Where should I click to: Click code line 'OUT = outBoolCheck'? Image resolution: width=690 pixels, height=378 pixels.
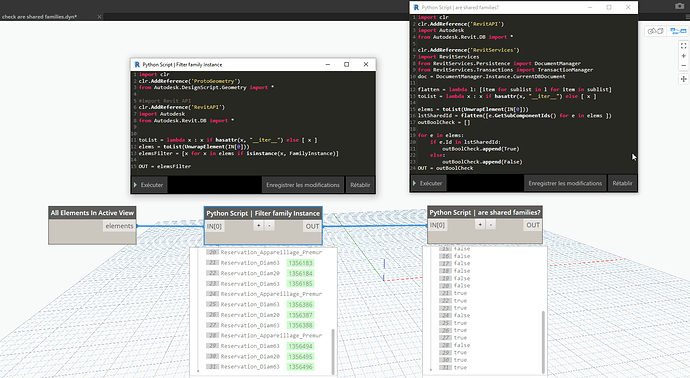pos(445,168)
